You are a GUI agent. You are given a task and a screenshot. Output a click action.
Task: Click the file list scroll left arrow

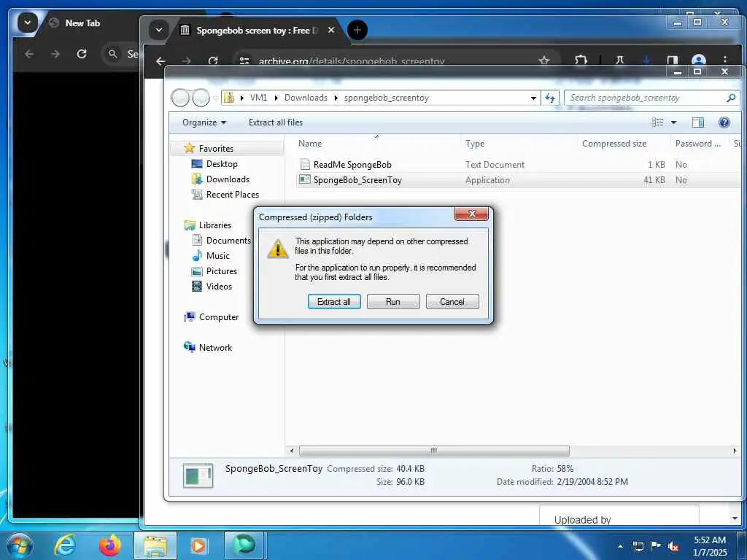click(292, 451)
